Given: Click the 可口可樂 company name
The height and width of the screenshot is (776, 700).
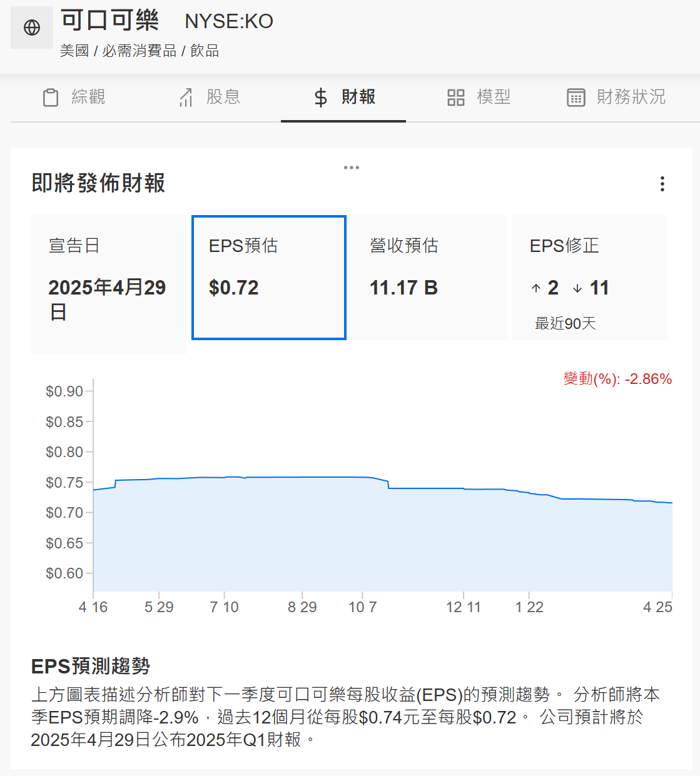Looking at the screenshot, I should tap(109, 20).
